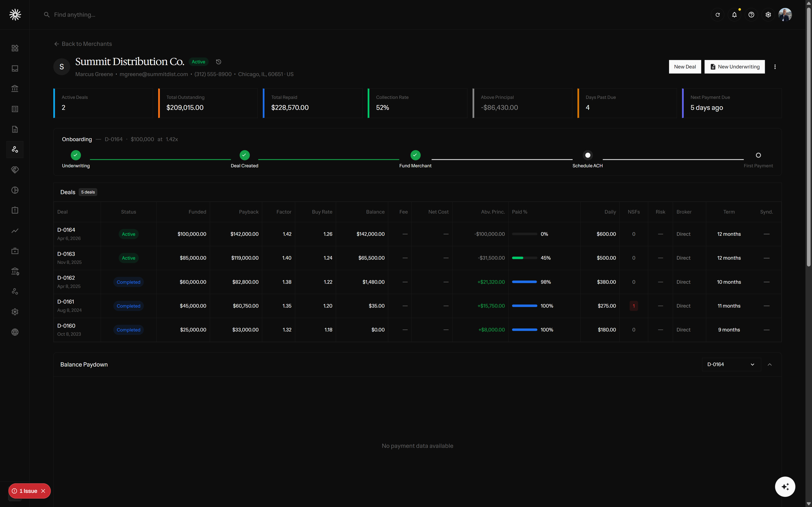This screenshot has height=507, width=812.
Task: Dismiss the 1 Issue alert
Action: click(x=43, y=491)
